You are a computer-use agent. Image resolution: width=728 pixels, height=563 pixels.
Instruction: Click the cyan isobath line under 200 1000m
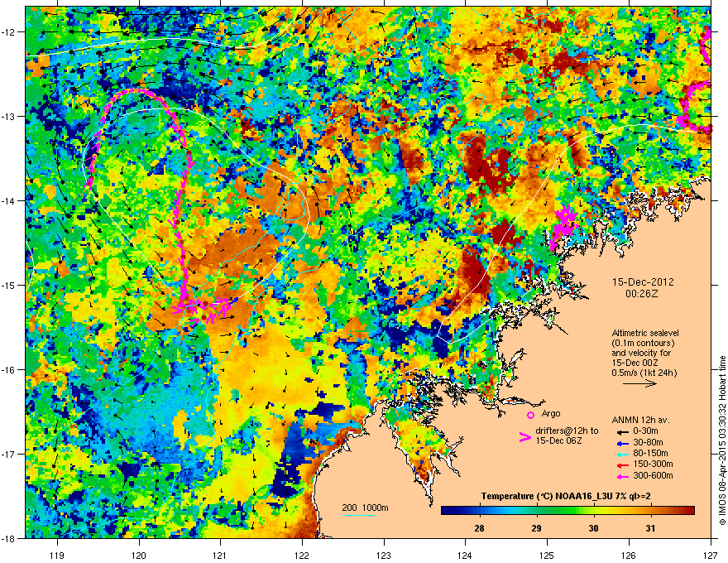pyautogui.click(x=359, y=515)
